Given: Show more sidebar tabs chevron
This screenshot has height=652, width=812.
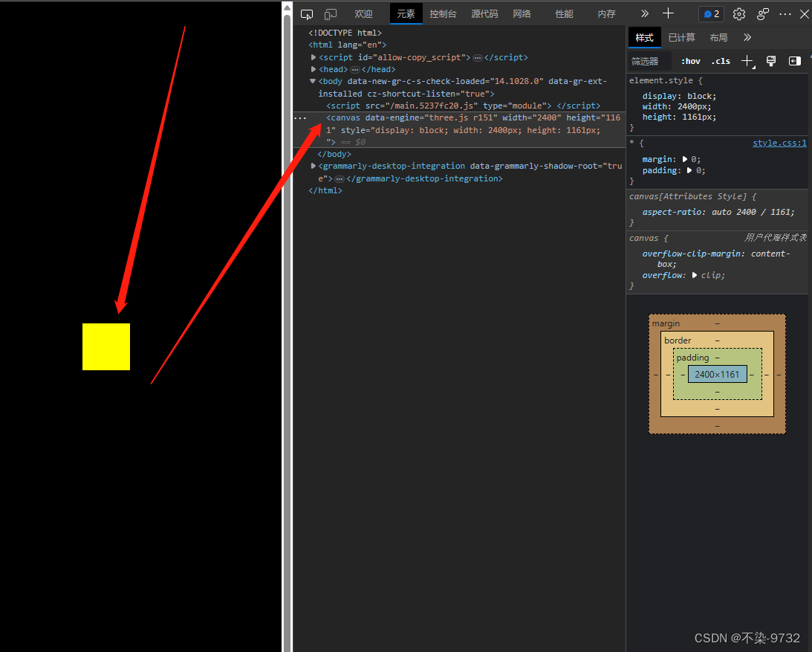Looking at the screenshot, I should pos(747,37).
